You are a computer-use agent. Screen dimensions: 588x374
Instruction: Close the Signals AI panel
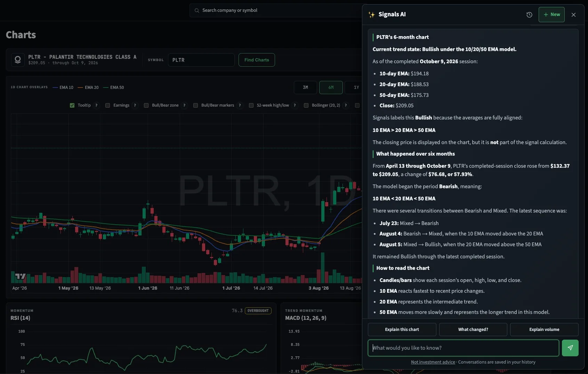(x=574, y=15)
